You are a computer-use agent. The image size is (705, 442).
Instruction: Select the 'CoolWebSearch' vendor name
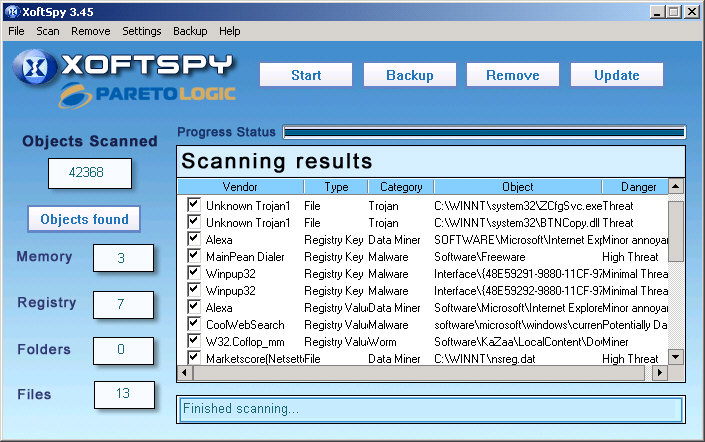(x=245, y=325)
